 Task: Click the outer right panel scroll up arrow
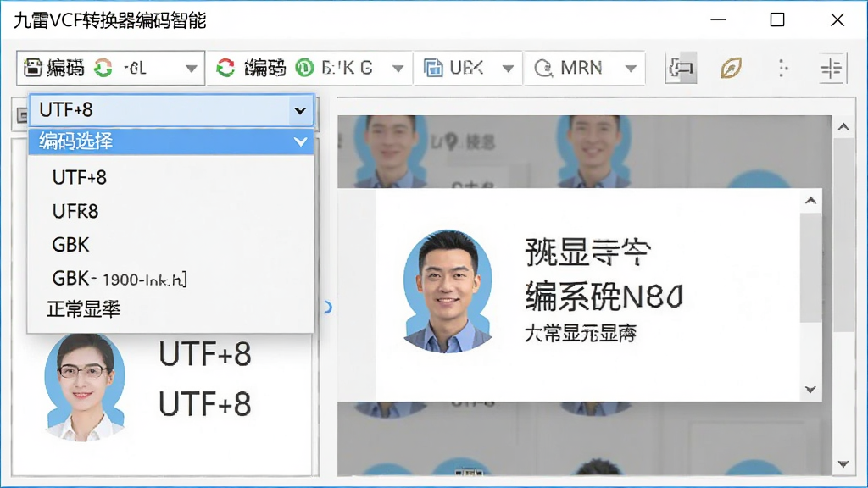point(843,127)
